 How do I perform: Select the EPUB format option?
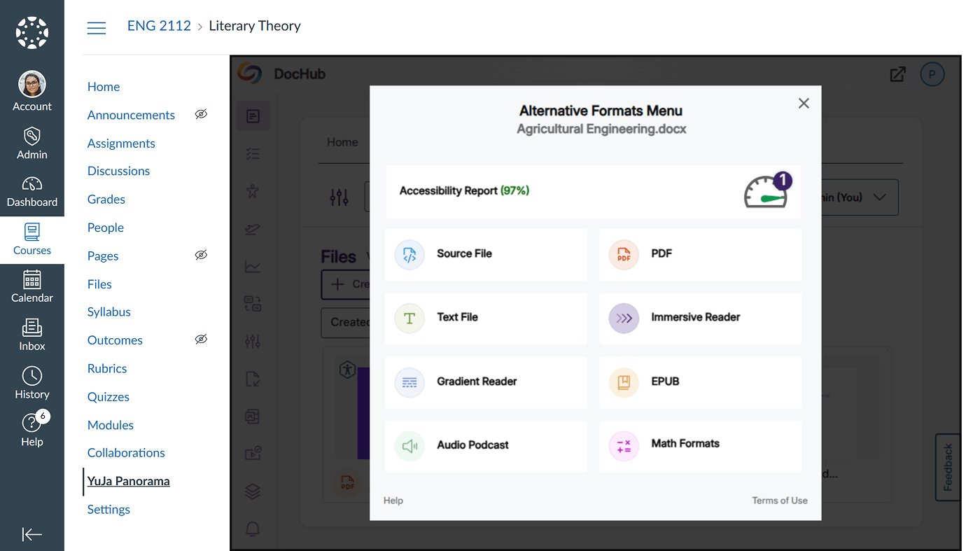[x=700, y=382]
